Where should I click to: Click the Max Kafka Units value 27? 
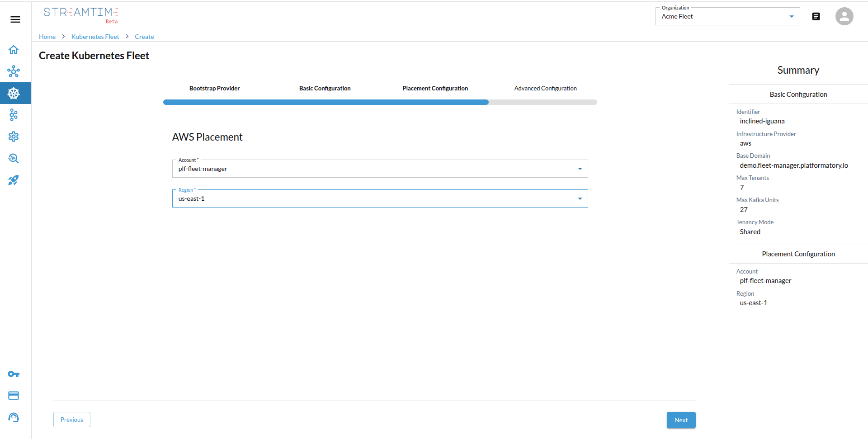tap(744, 210)
